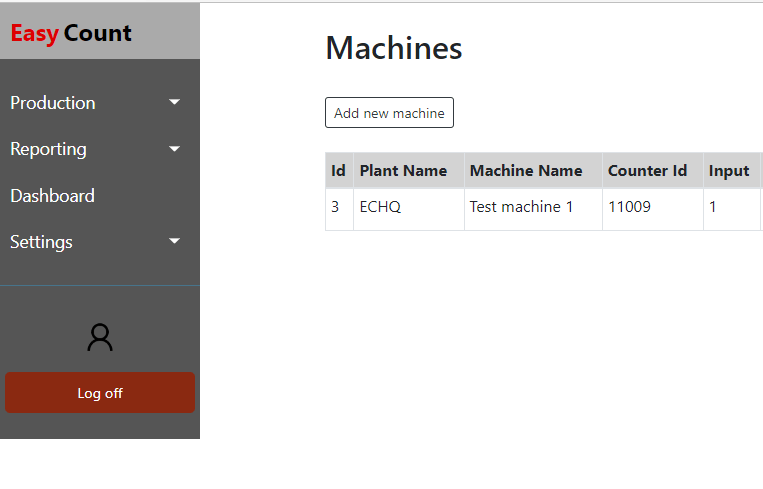
Task: Open the Reporting menu
Action: click(48, 149)
